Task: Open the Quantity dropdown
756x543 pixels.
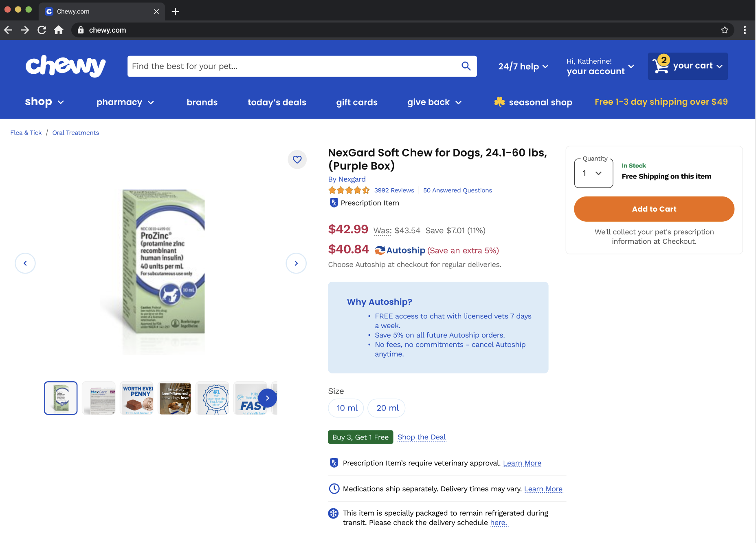Action: pyautogui.click(x=593, y=173)
